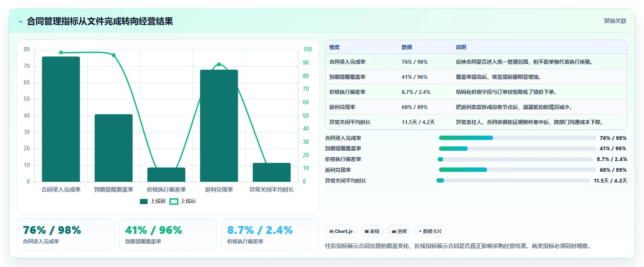
Task: Click the line point above 到期提醒覆盖率 bar
Action: coord(113,55)
